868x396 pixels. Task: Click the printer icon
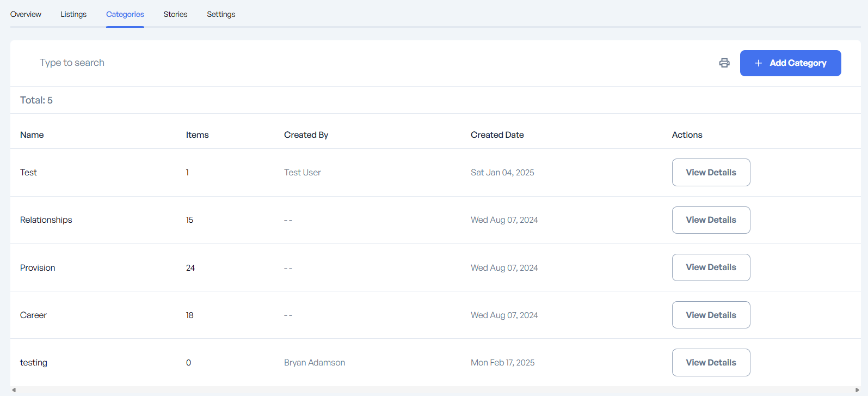[724, 63]
